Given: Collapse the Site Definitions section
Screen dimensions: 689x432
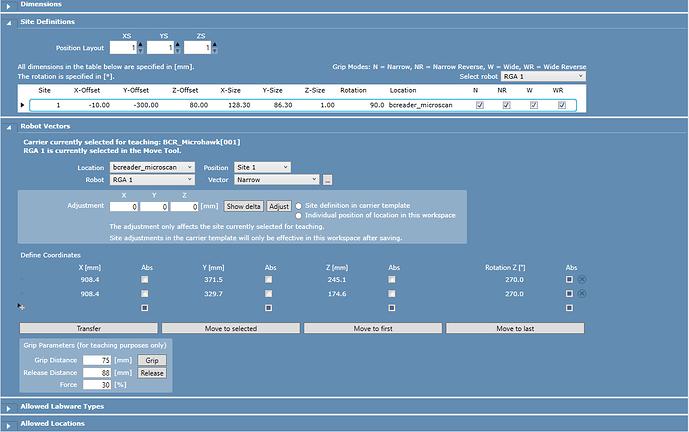Looking at the screenshot, I should click(8, 23).
